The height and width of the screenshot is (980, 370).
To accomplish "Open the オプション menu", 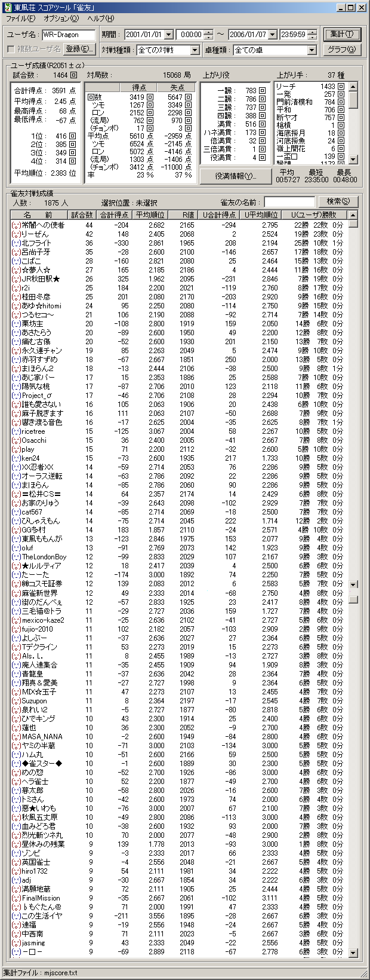I will [x=61, y=19].
